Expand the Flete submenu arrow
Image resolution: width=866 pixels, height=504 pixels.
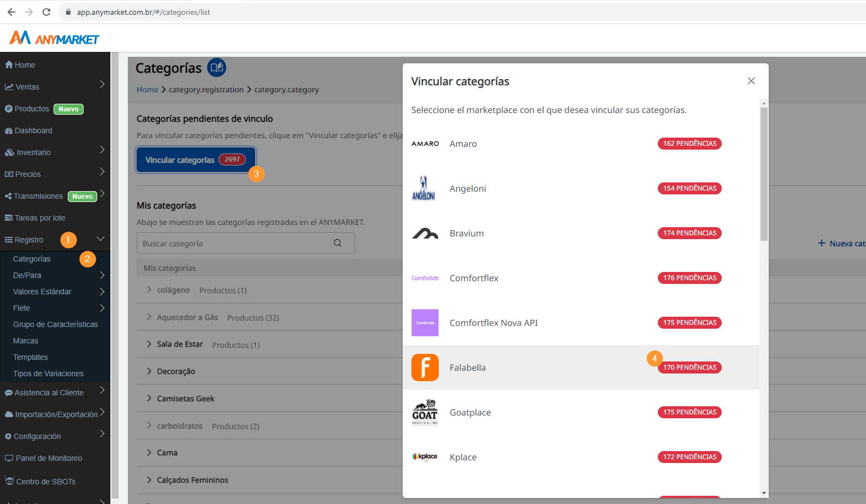click(102, 308)
